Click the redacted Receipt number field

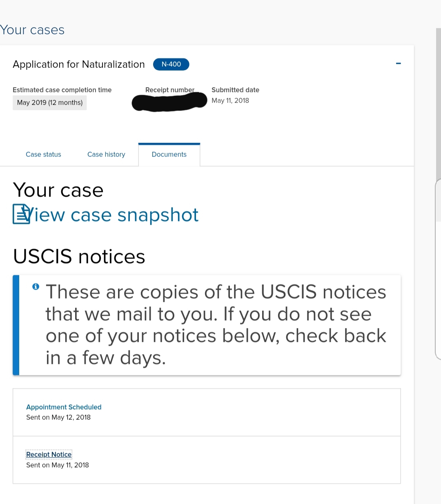click(x=169, y=102)
